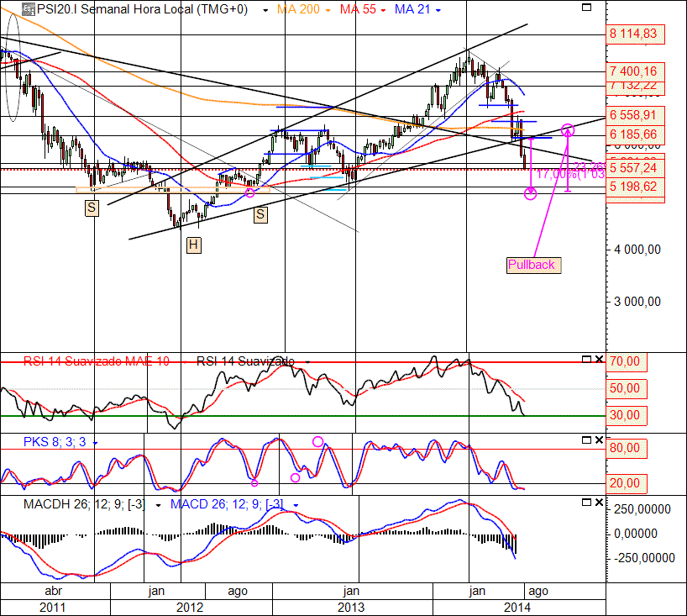Maximize the RSI 14 indicator panel
687x616 pixels.
[x=586, y=360]
